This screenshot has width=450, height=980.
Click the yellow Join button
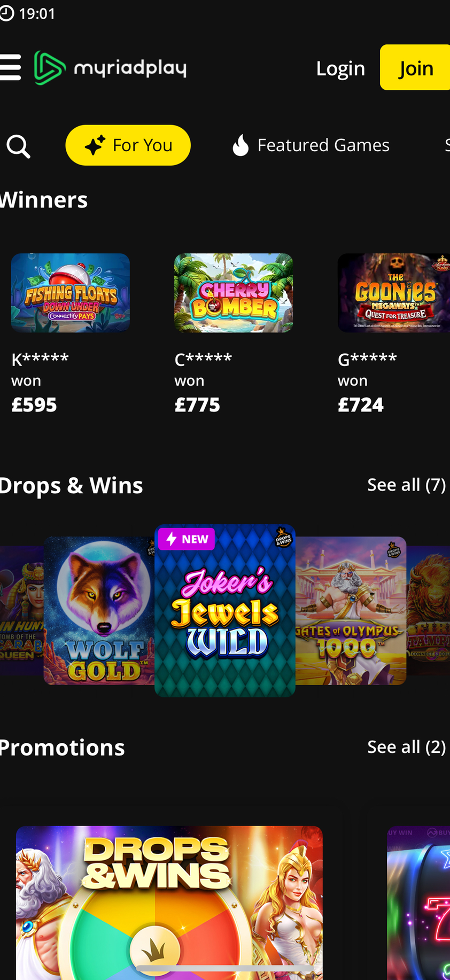tap(415, 67)
